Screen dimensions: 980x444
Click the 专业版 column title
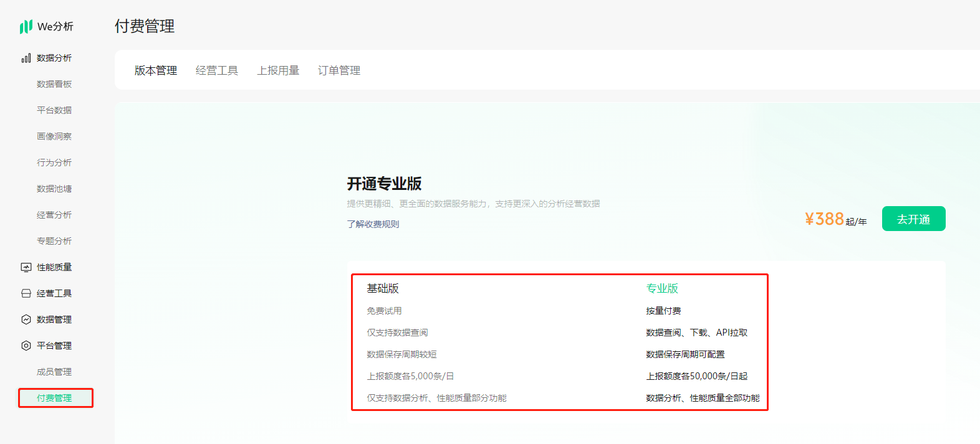pos(662,288)
